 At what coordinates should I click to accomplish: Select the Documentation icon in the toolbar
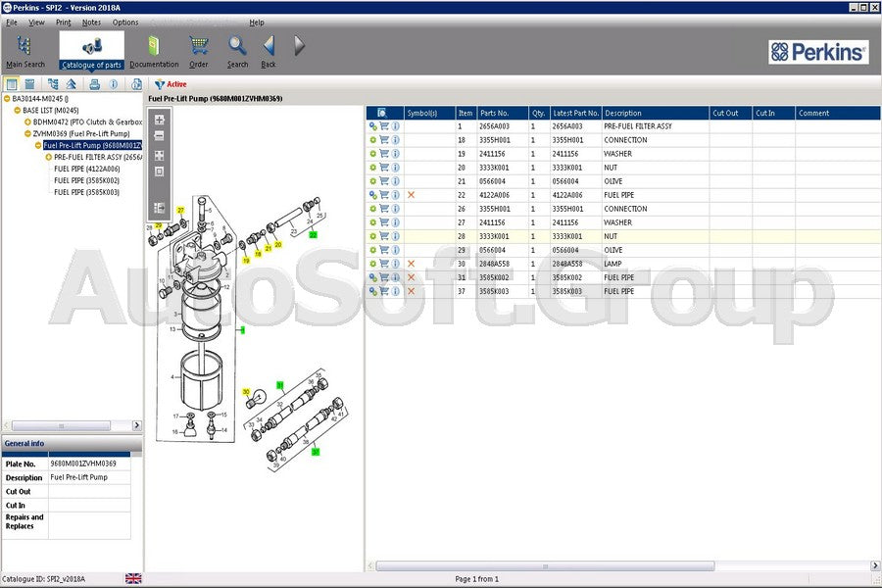[153, 44]
